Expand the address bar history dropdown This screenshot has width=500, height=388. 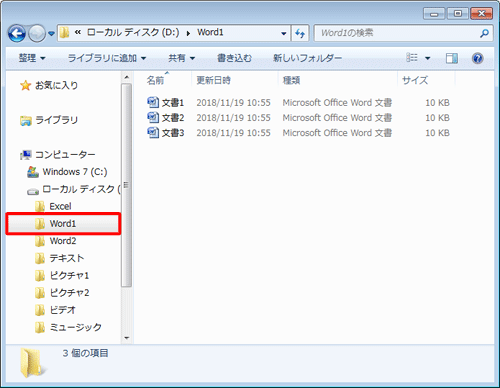click(x=284, y=33)
